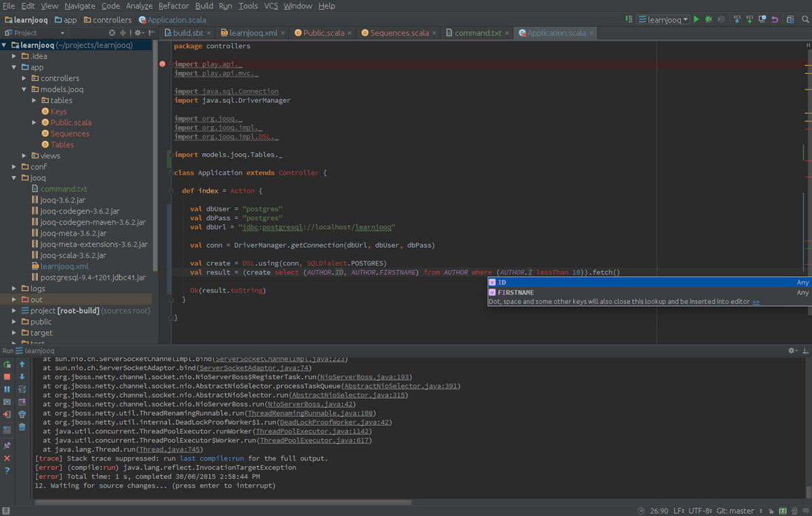
Task: Expand the tables package
Action: tap(35, 100)
